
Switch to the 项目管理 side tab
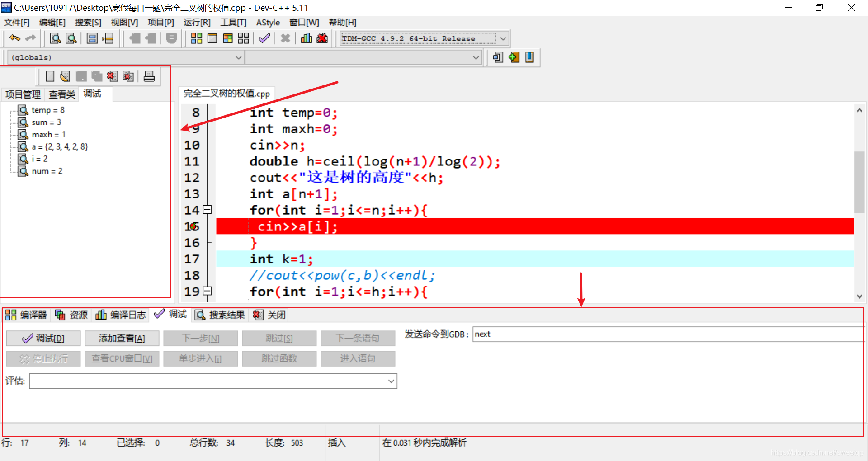coord(23,94)
